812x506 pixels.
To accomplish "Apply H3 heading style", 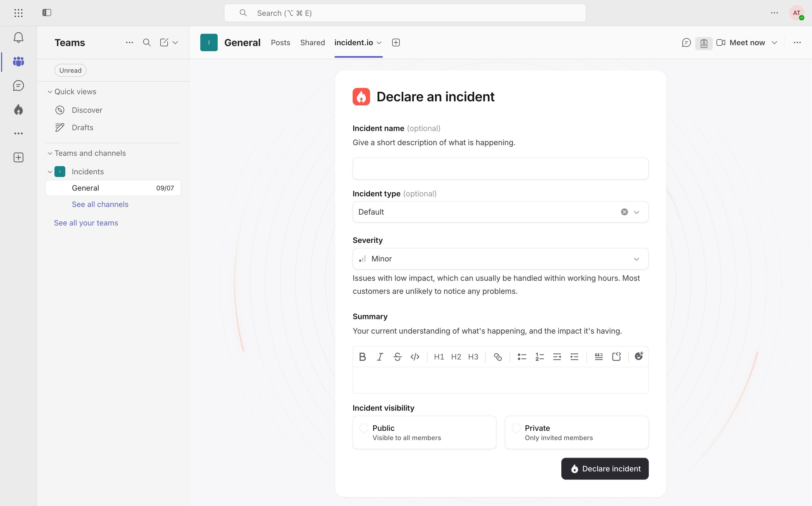I will point(473,357).
